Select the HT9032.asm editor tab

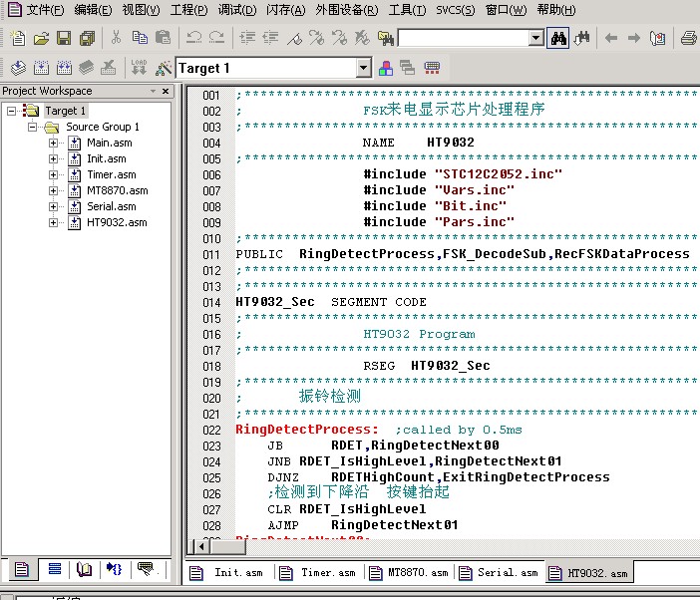tap(589, 572)
